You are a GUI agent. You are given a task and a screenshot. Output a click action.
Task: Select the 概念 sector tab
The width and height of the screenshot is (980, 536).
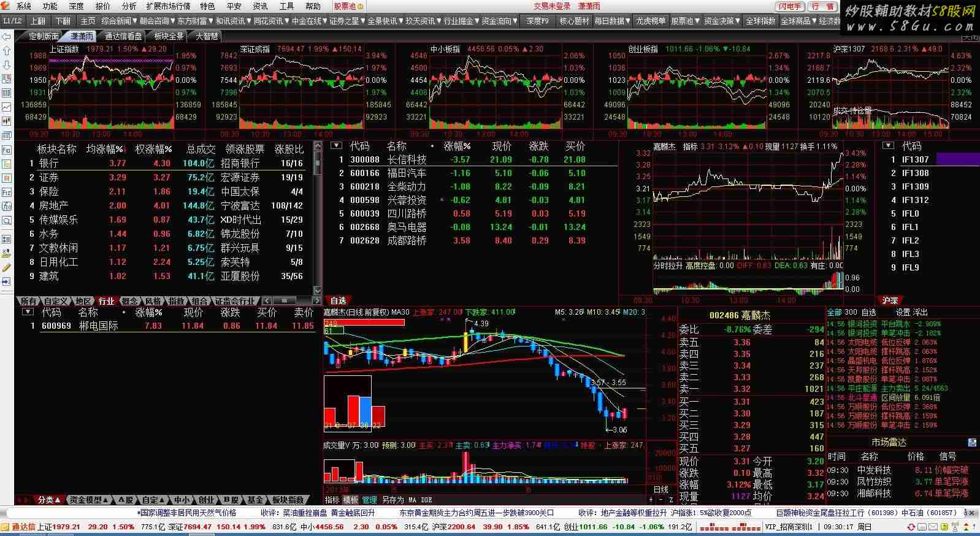[x=129, y=301]
